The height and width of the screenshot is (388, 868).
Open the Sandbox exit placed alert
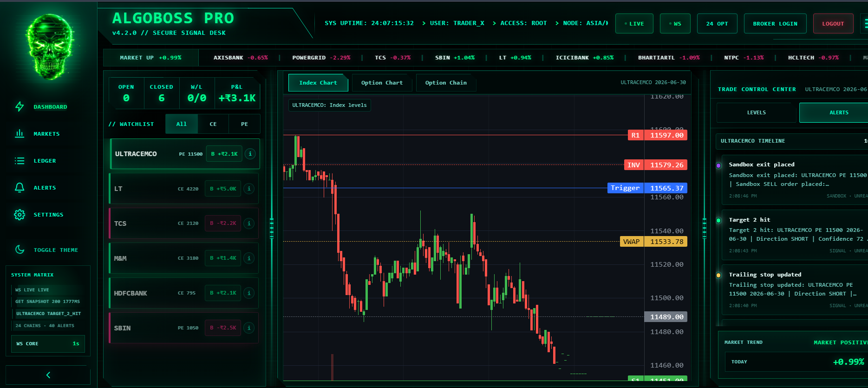pyautogui.click(x=795, y=180)
